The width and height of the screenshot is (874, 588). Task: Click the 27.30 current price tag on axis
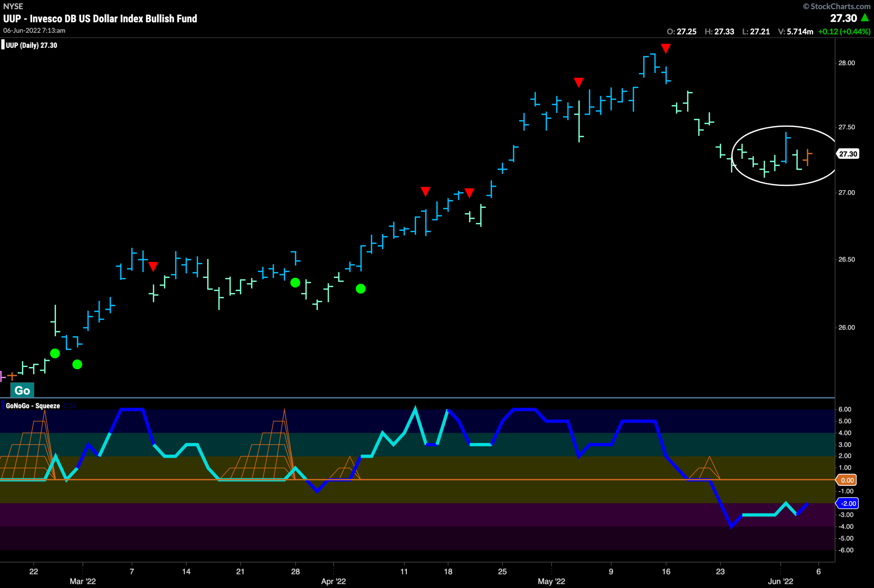tap(848, 154)
